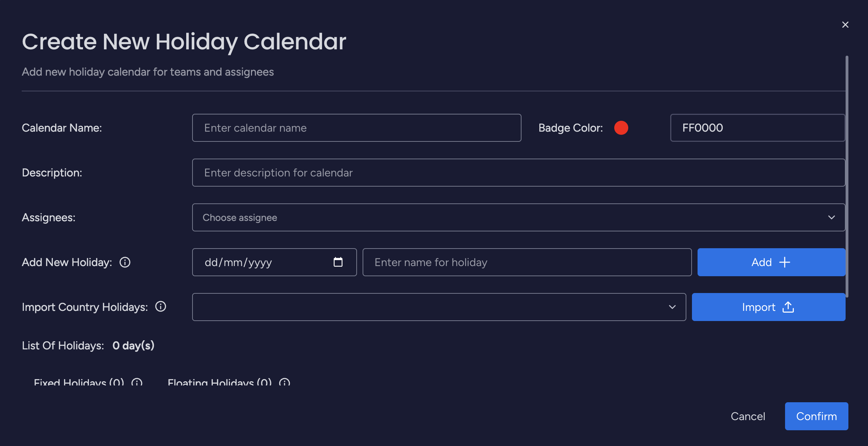
Task: Click the plus icon on Add button
Action: point(785,262)
